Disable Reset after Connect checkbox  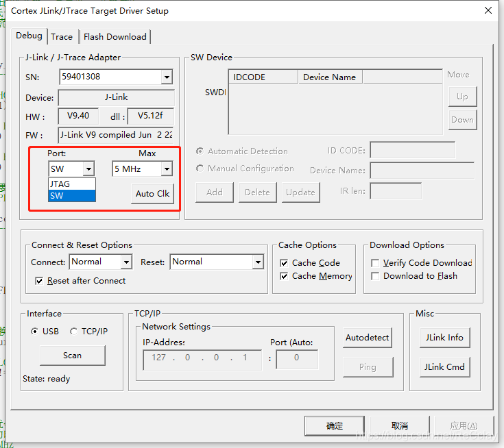pyautogui.click(x=39, y=281)
